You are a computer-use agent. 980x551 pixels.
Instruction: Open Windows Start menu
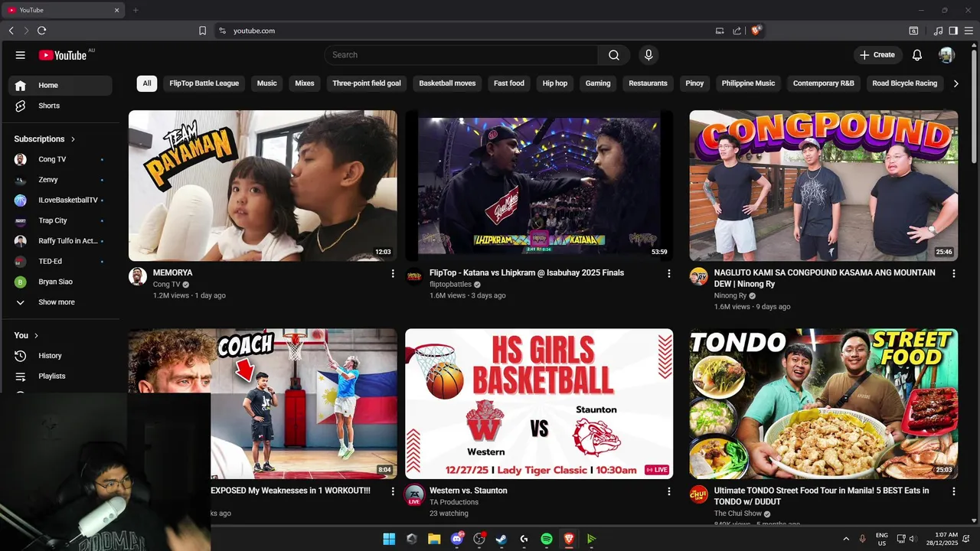(389, 539)
